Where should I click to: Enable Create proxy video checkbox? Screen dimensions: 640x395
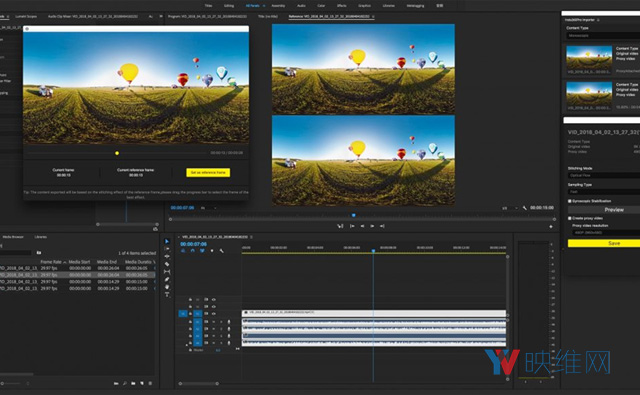click(x=570, y=218)
